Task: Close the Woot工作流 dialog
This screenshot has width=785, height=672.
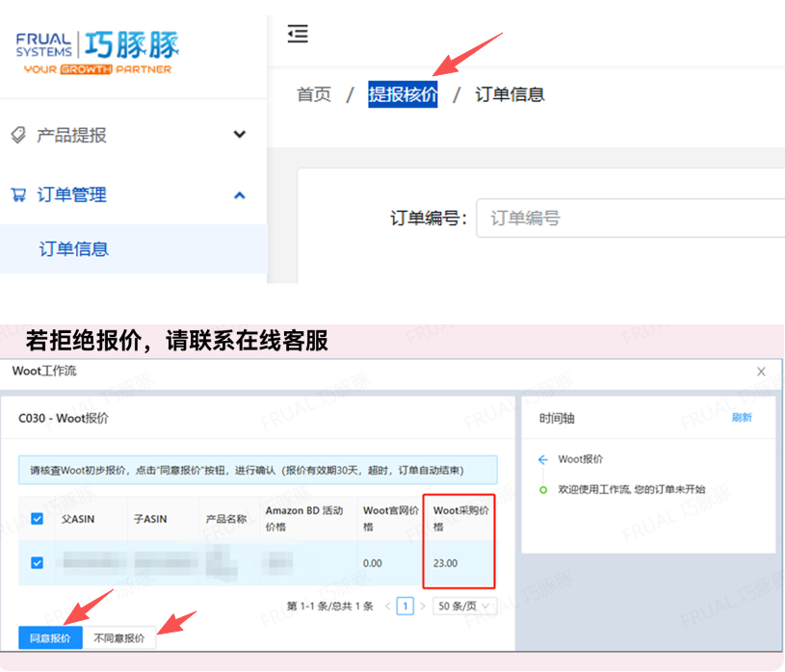Action: click(x=762, y=372)
